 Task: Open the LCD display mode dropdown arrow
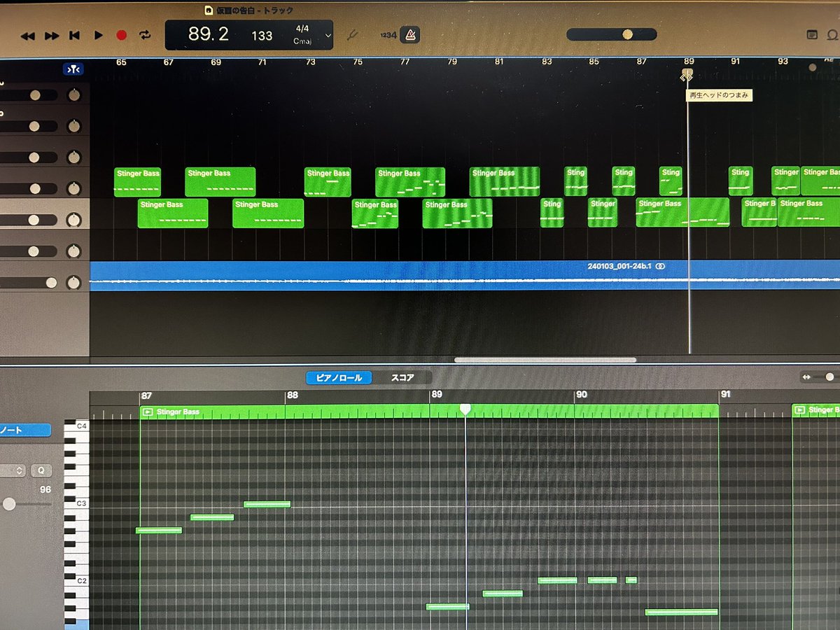(328, 36)
